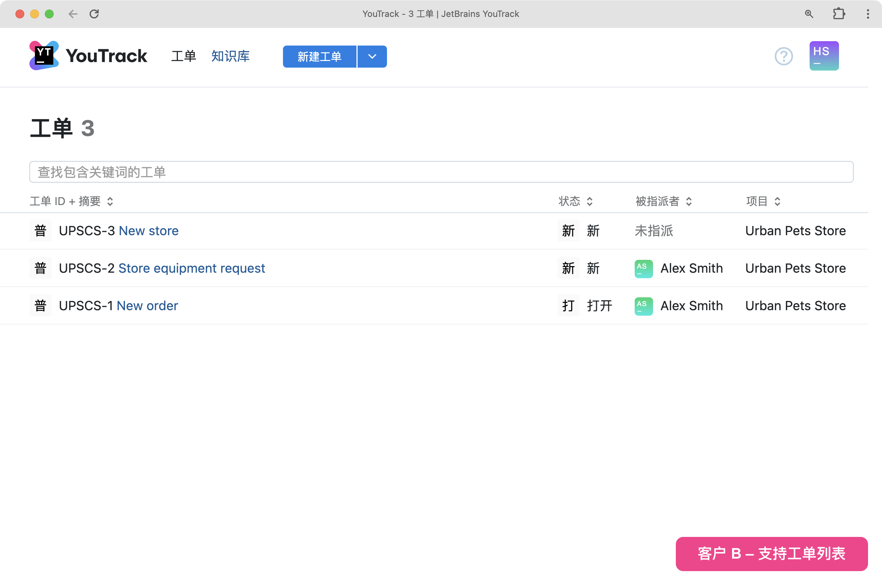
Task: Click the zoom magnifier icon in title bar
Action: pyautogui.click(x=809, y=14)
